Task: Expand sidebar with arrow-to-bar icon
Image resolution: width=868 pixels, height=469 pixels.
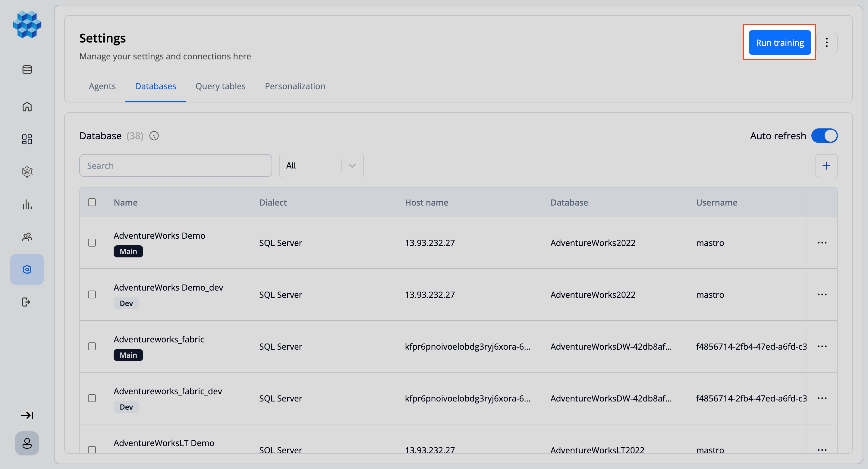Action: click(27, 415)
